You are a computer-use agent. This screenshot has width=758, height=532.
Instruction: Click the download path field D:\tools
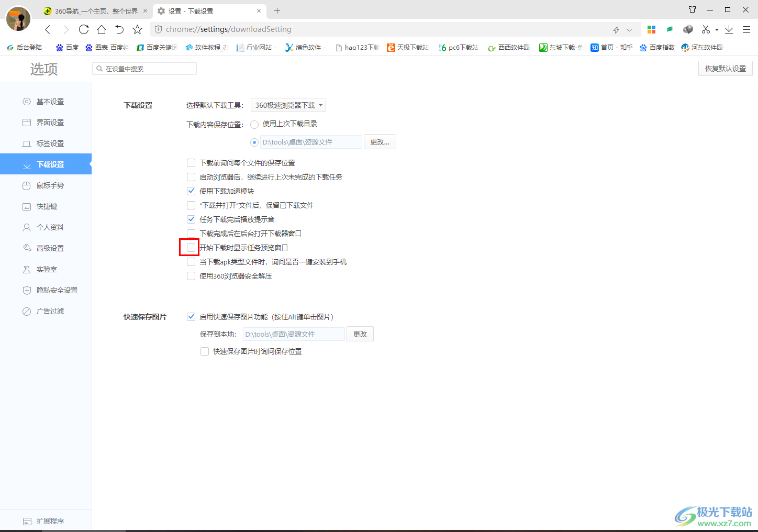tap(311, 142)
